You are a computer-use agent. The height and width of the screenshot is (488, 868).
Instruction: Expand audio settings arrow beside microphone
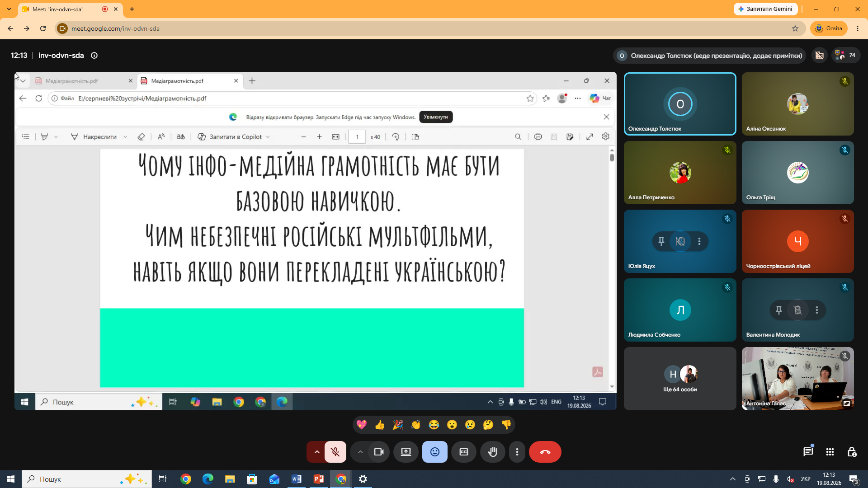(316, 452)
